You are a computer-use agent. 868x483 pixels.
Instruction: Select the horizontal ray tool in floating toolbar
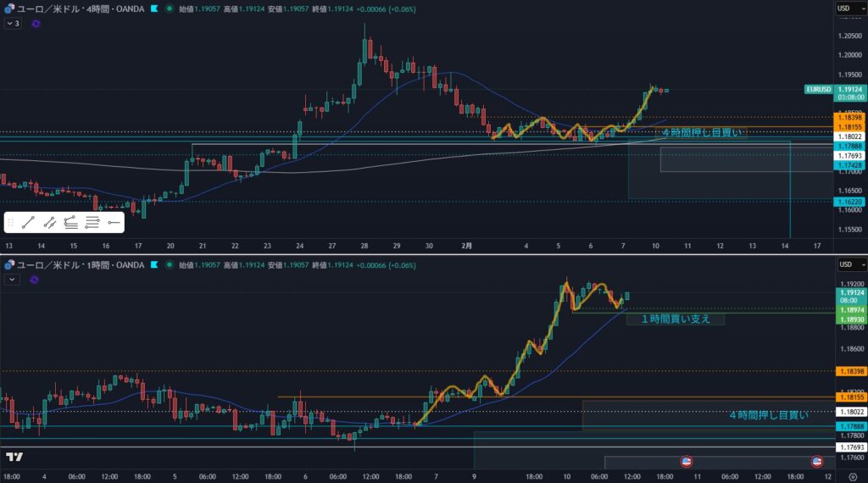pyautogui.click(x=114, y=223)
